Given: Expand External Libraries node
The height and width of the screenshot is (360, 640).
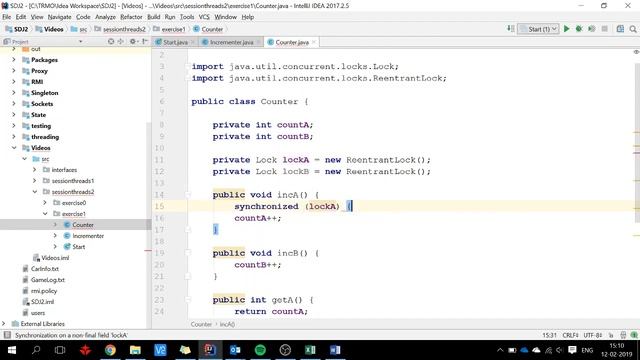Looking at the screenshot, I should (x=4, y=324).
